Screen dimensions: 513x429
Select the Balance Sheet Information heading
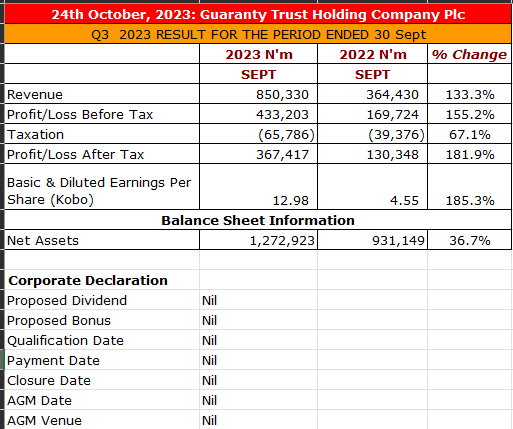258,220
